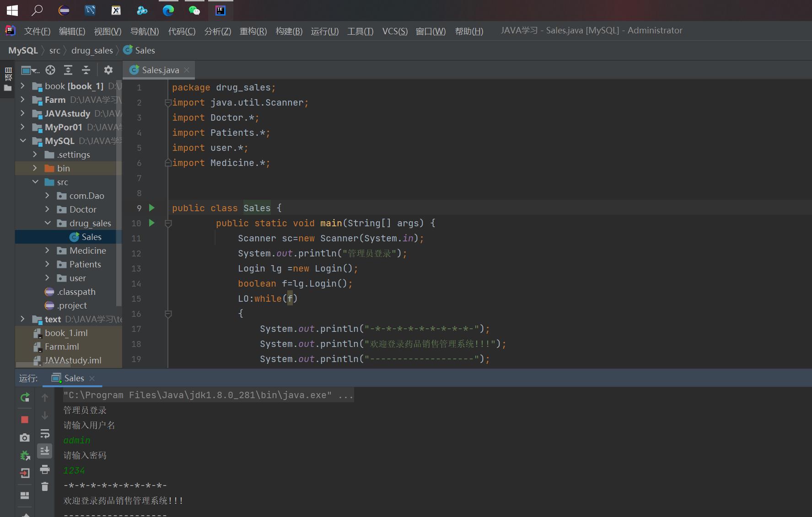Image resolution: width=812 pixels, height=517 pixels.
Task: Click the MySQL breadcrumb in navigation bar
Action: 23,50
